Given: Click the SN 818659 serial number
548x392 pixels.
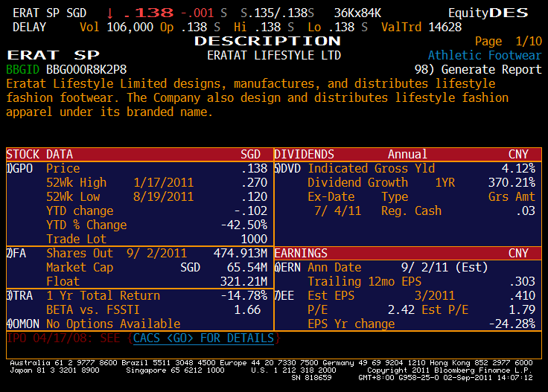Looking at the screenshot, I should pyautogui.click(x=311, y=378).
